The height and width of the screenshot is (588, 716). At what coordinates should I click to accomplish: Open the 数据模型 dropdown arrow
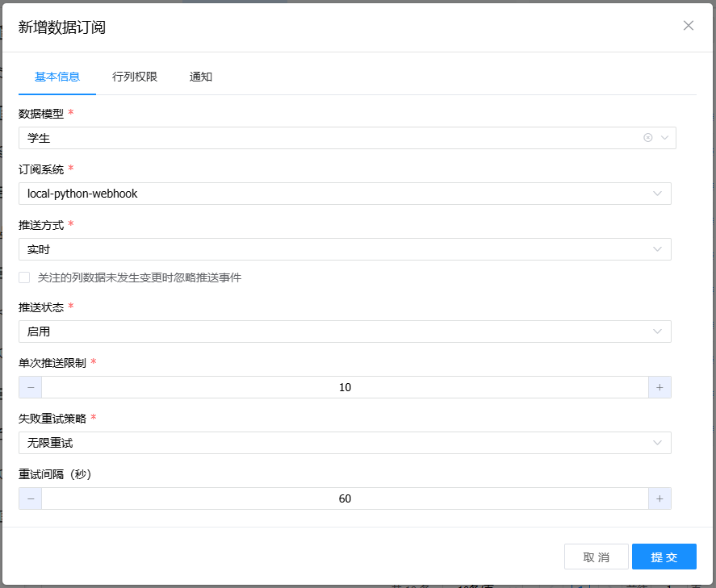(x=665, y=138)
